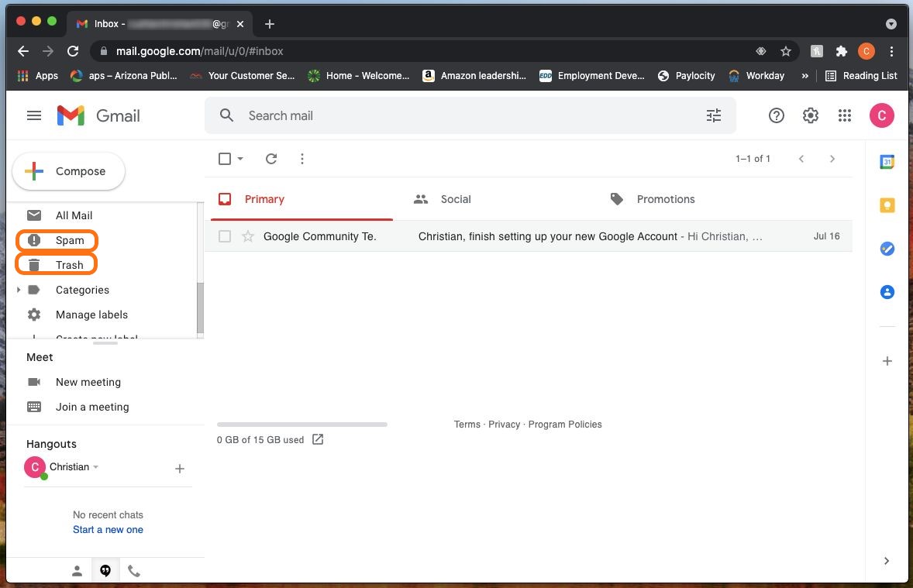Click the Compose button
Image resolution: width=913 pixels, height=588 pixels.
click(x=69, y=171)
